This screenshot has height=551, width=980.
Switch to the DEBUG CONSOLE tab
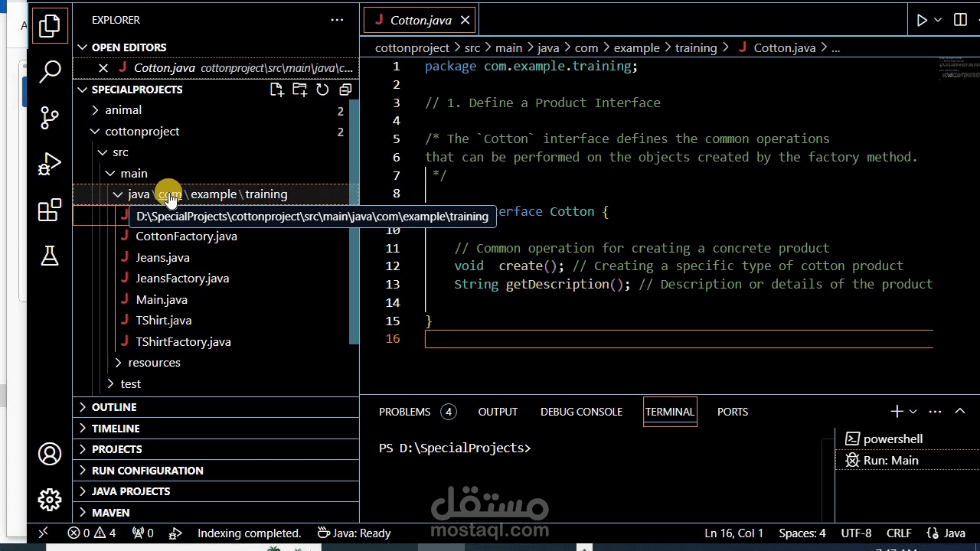(581, 412)
